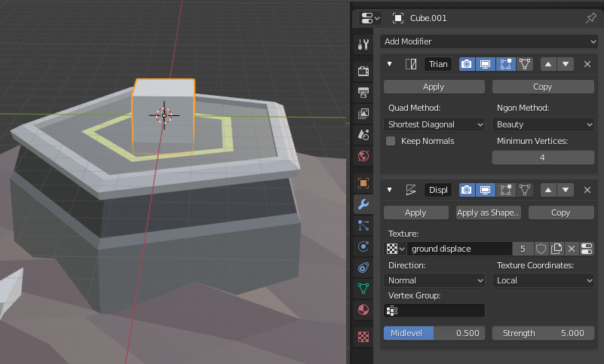Toggle viewport display for Triangulate modifier
This screenshot has height=364, width=604.
pyautogui.click(x=485, y=64)
